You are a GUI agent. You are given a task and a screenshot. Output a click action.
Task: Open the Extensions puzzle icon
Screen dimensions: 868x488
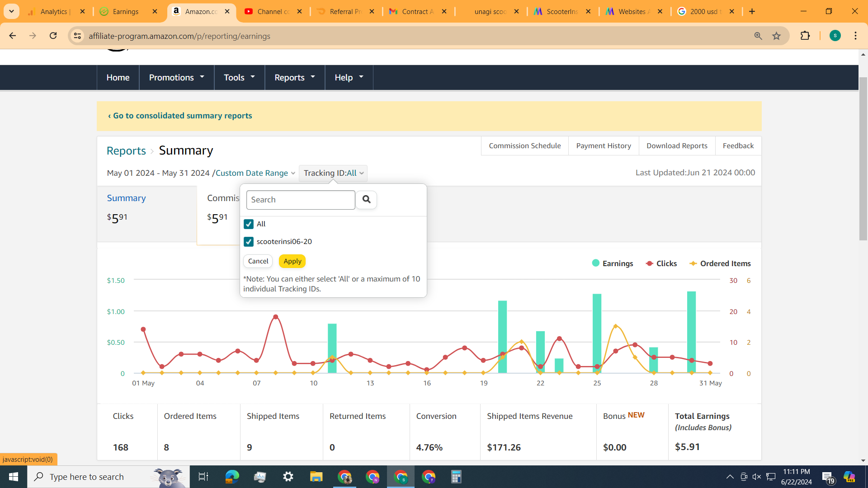coord(805,36)
